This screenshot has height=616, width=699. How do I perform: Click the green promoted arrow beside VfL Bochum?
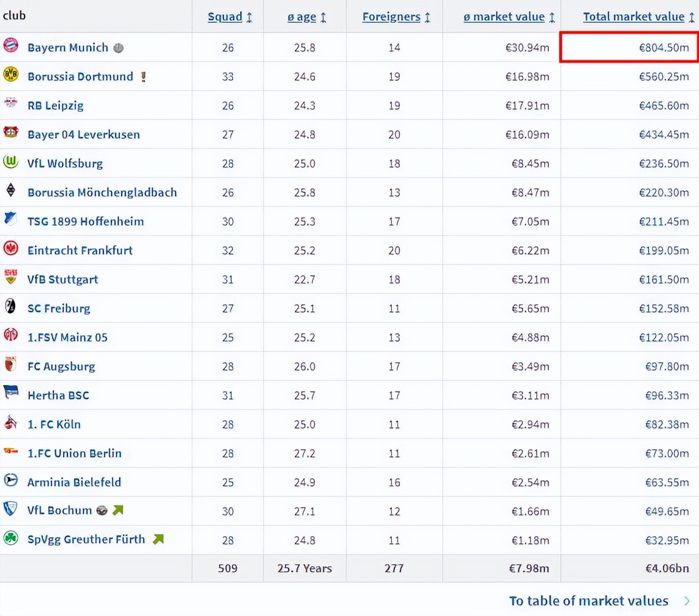coord(118,510)
